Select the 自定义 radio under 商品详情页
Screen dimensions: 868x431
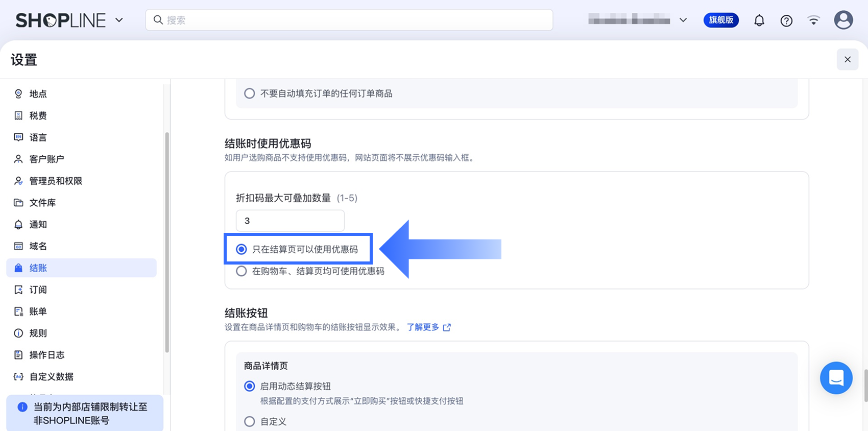(x=250, y=421)
